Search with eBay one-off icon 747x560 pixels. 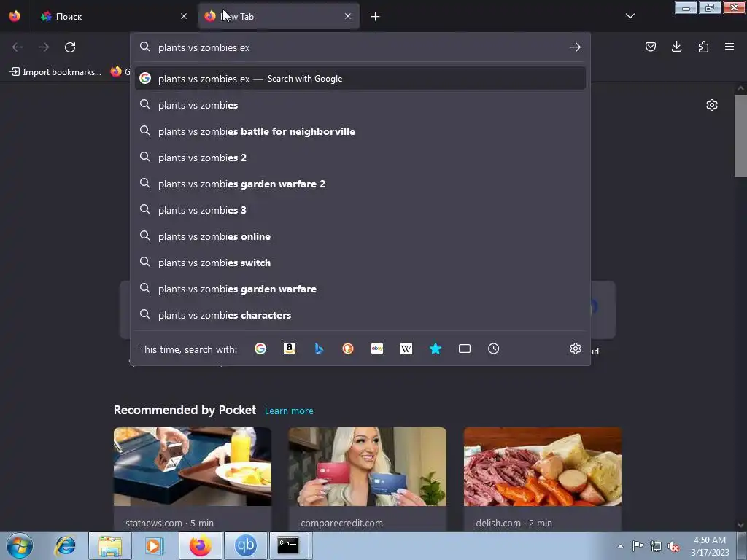tap(377, 349)
